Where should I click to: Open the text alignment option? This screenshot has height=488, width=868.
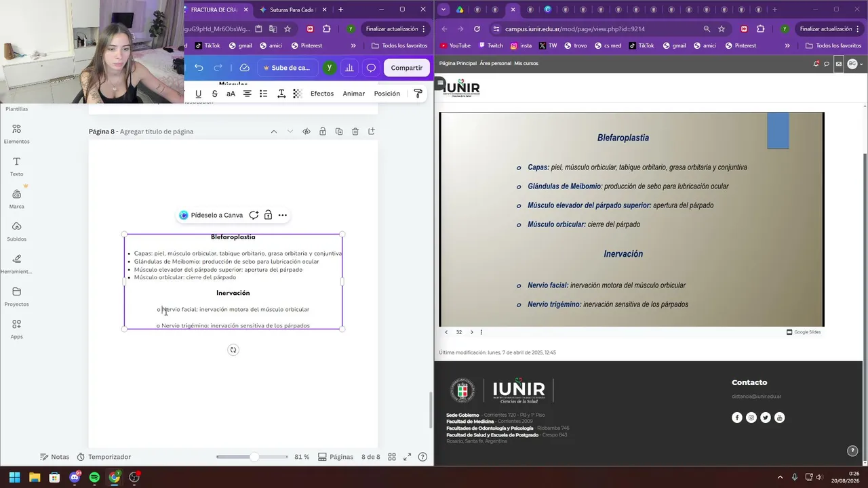pos(247,94)
